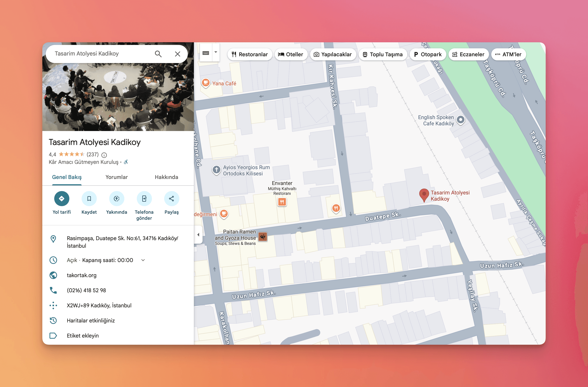Screen dimensions: 588x387
Task: Click the rating info icon
Action: 104,155
